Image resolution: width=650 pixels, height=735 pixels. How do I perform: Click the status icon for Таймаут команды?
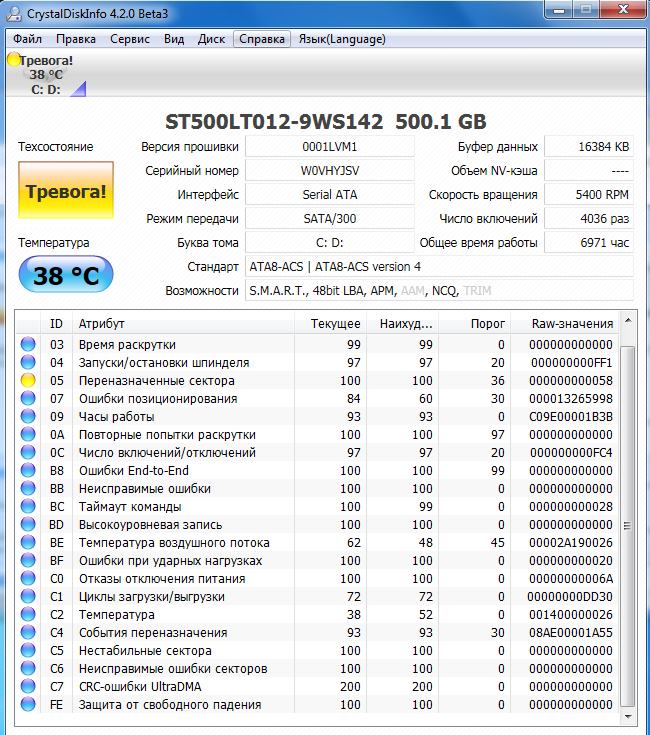[x=28, y=506]
